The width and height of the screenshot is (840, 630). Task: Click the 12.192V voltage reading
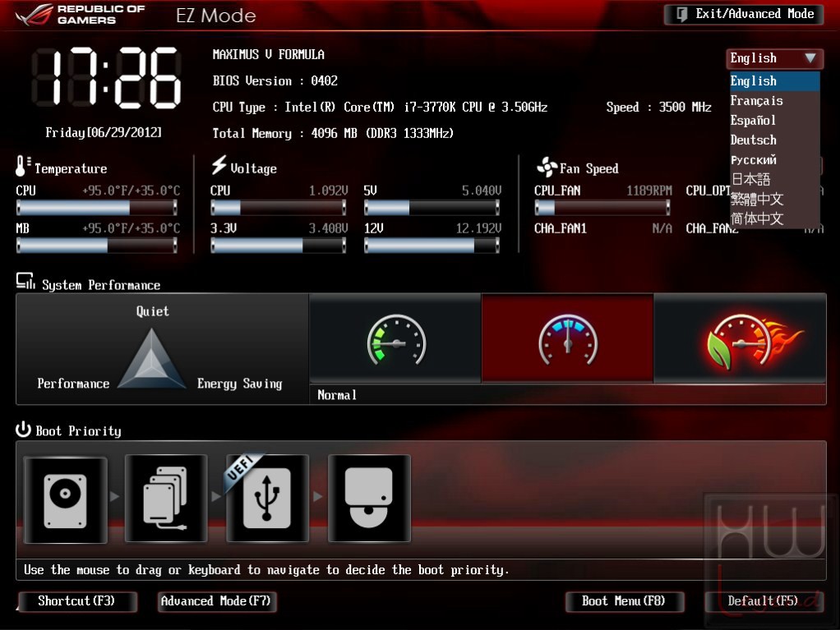(x=478, y=228)
